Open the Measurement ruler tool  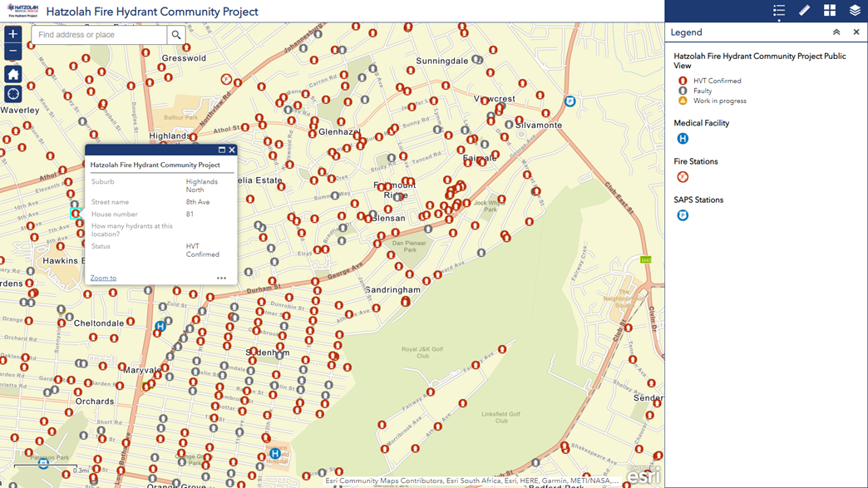point(804,11)
